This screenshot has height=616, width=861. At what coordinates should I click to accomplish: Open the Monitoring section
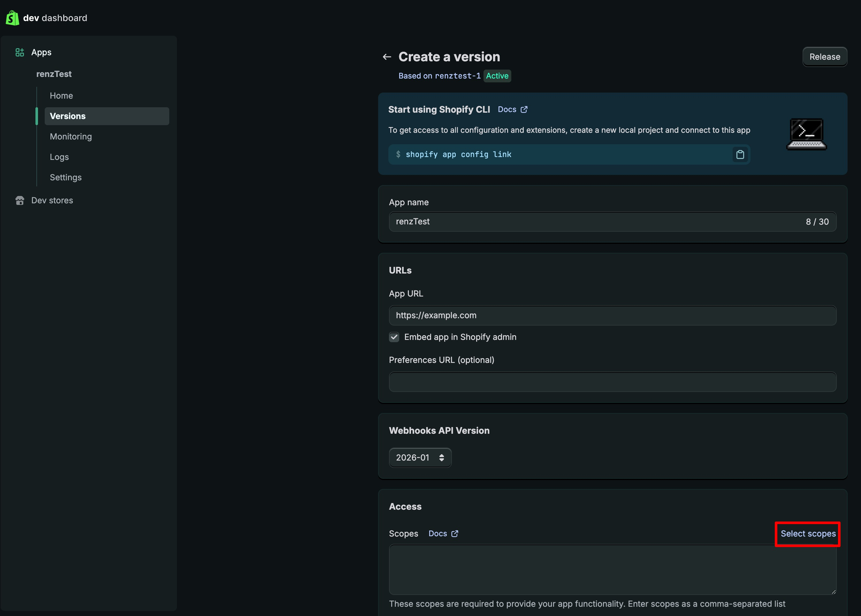pyautogui.click(x=71, y=137)
